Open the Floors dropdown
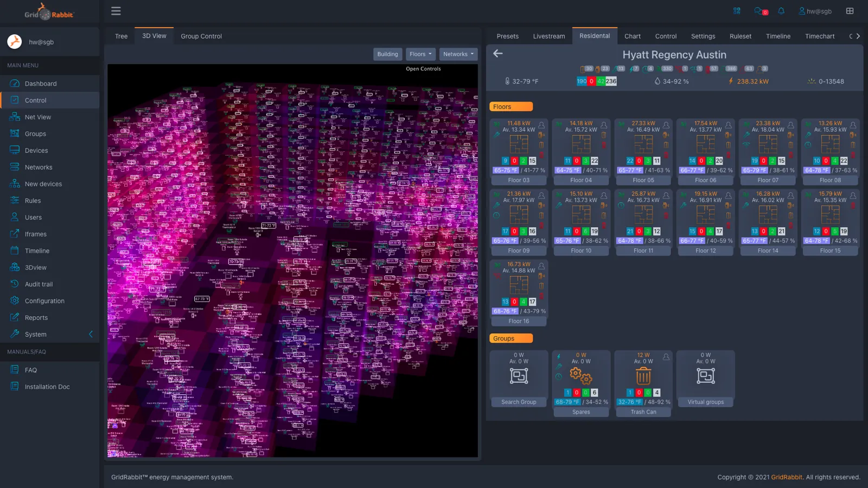This screenshot has width=868, height=488. point(420,54)
